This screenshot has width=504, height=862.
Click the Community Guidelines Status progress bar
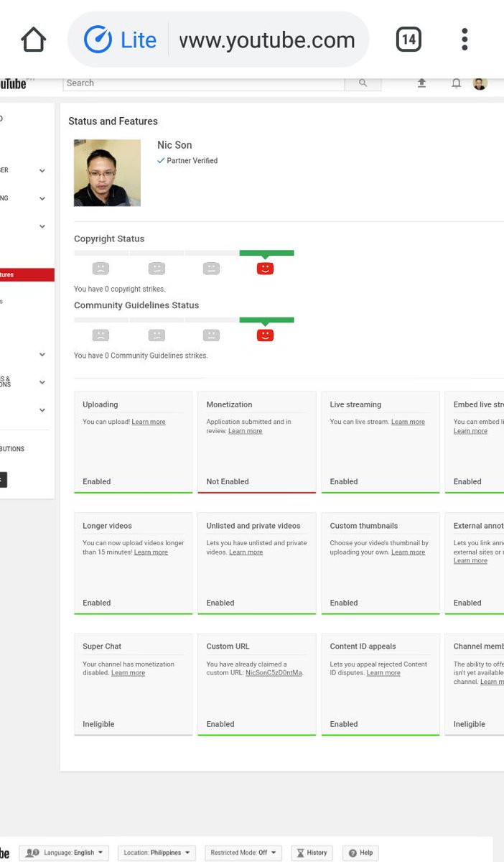pos(184,320)
